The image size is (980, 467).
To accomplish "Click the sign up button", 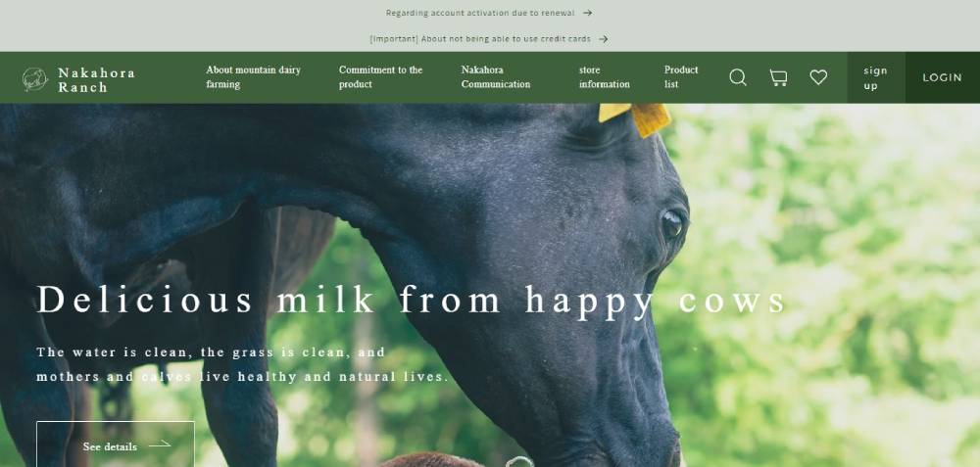I will coord(876,77).
